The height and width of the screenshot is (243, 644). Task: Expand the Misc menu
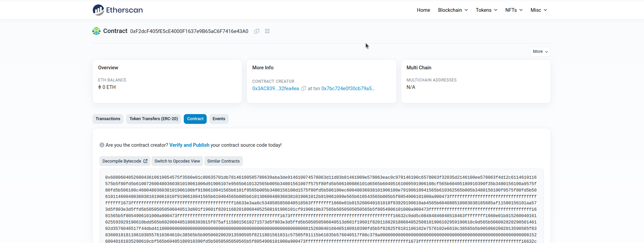539,10
